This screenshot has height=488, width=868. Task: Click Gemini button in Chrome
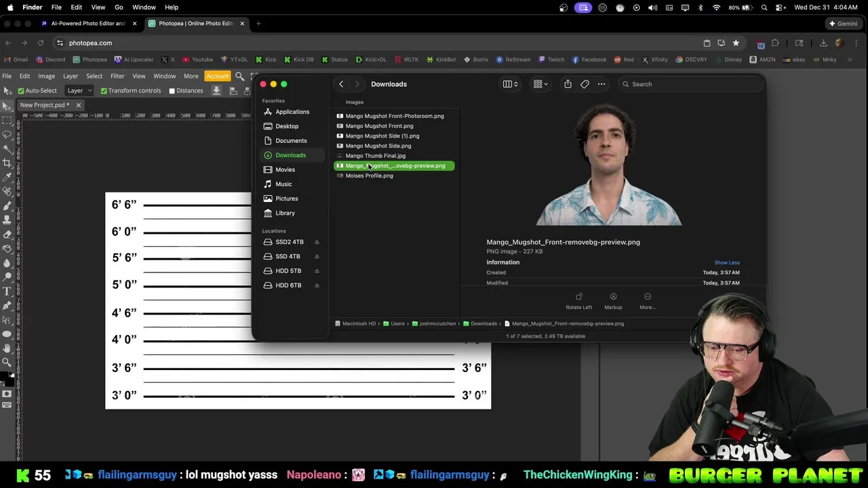coord(843,23)
